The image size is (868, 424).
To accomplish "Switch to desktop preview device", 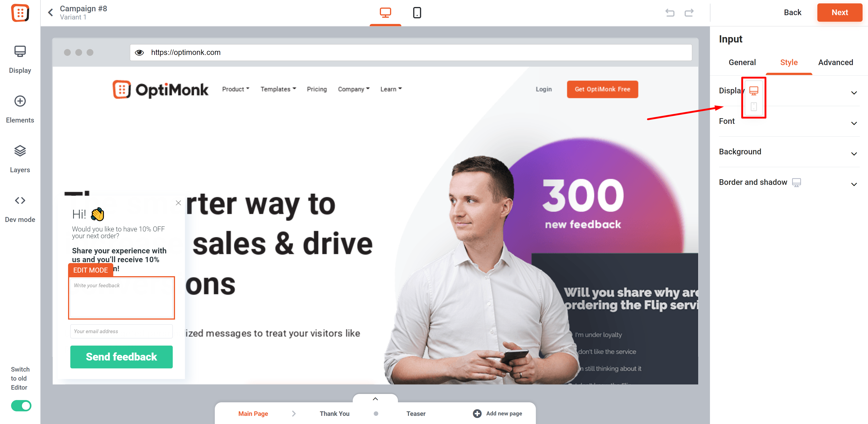I will pyautogui.click(x=385, y=12).
